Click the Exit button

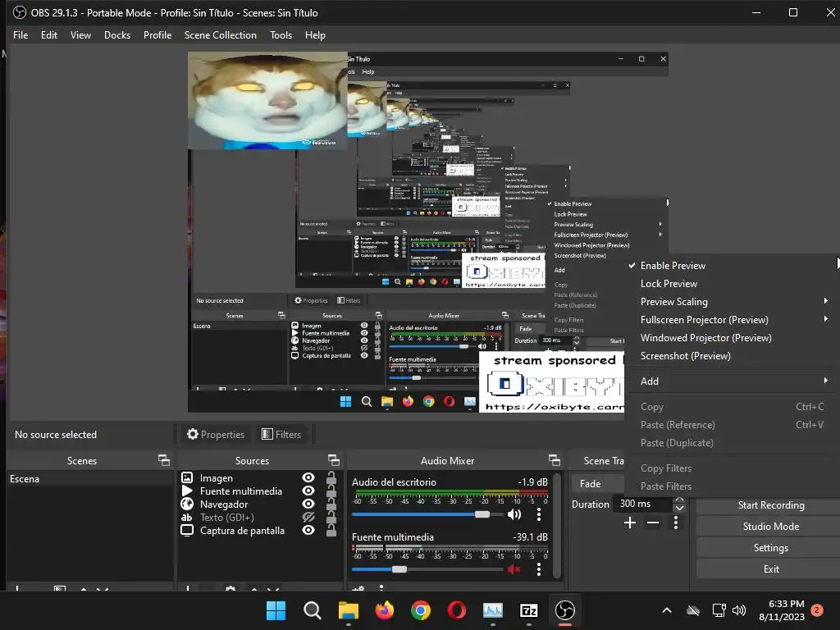[x=771, y=569]
